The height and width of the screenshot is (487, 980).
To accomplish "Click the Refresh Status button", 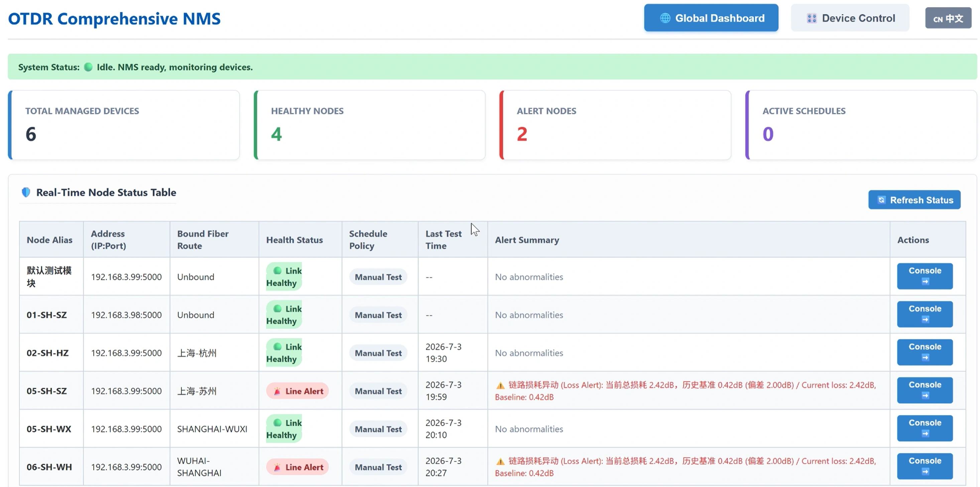I will click(914, 200).
